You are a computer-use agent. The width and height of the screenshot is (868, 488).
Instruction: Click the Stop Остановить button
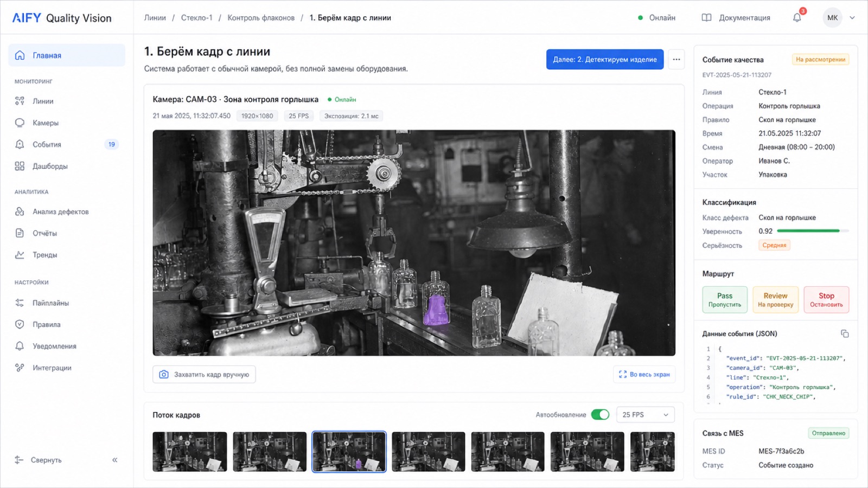point(826,300)
